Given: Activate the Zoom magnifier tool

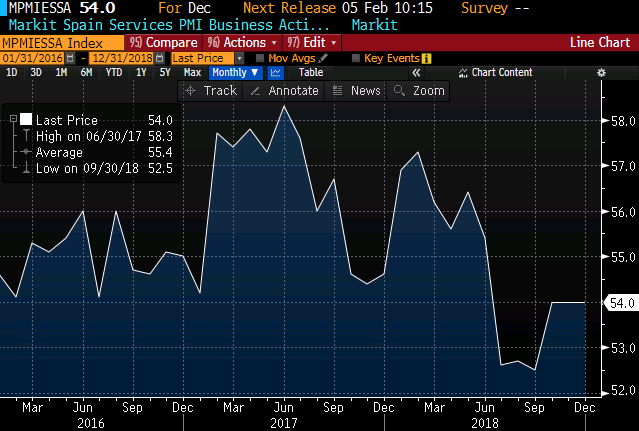Looking at the screenshot, I should pyautogui.click(x=419, y=90).
